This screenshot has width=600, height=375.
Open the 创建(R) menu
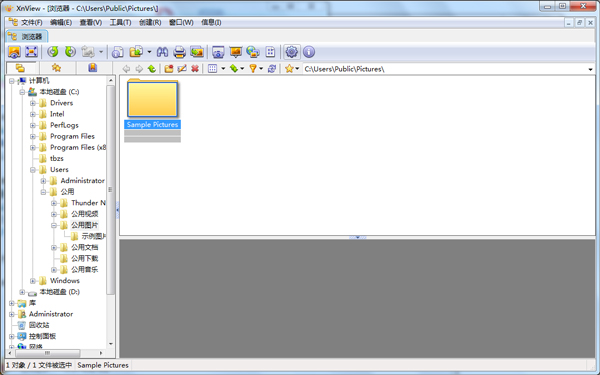click(x=150, y=23)
